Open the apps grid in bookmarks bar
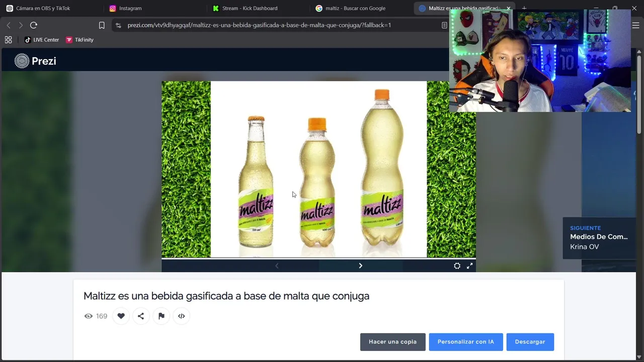The image size is (644, 362). coord(8,40)
